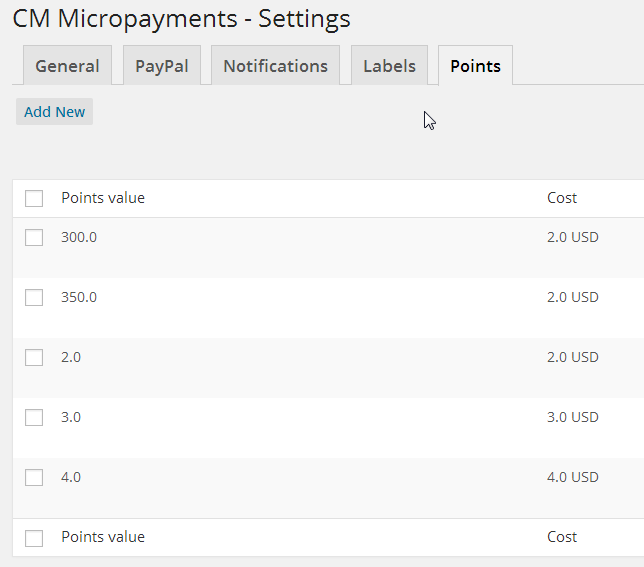
Task: Select the 2.0 points row checkbox
Action: [34, 357]
